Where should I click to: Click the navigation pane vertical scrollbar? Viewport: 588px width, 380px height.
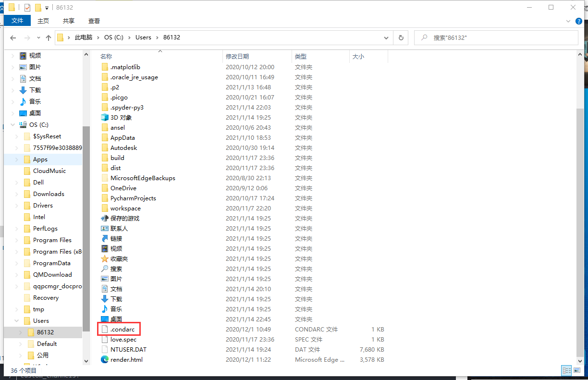pos(86,228)
